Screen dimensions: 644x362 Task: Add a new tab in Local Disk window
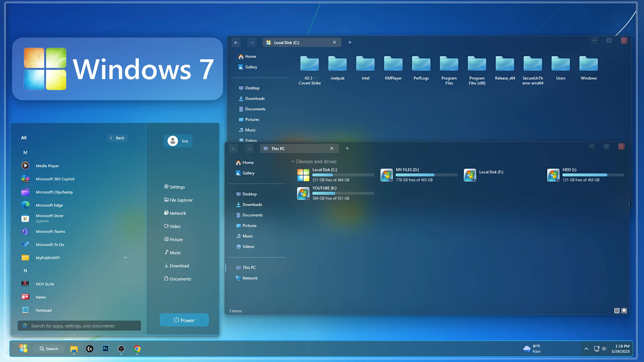click(x=350, y=42)
